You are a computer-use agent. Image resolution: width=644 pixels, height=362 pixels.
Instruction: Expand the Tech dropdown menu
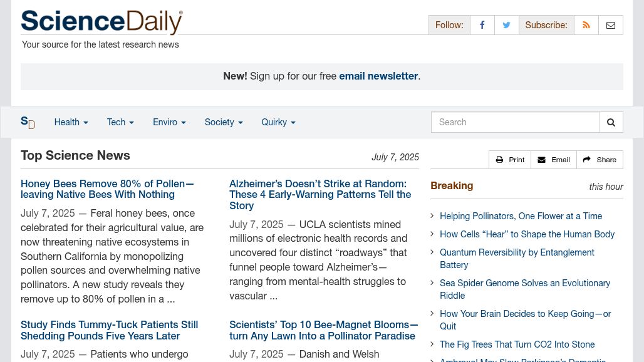120,122
